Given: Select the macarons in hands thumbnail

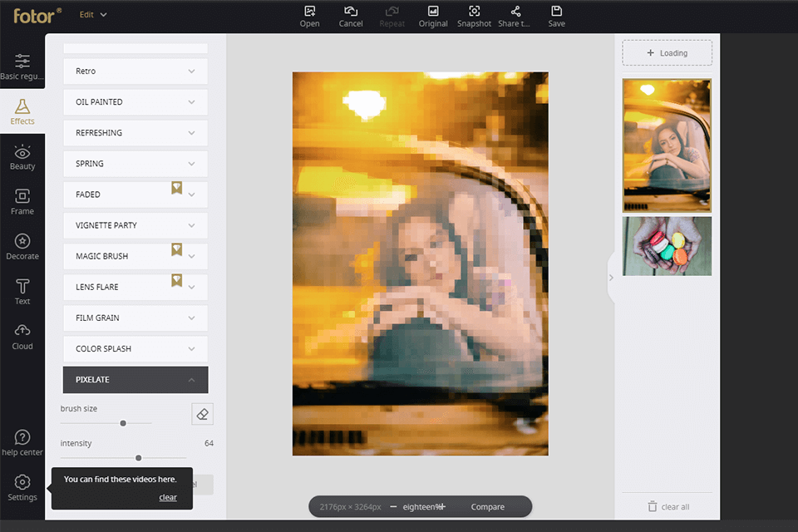Looking at the screenshot, I should [667, 246].
